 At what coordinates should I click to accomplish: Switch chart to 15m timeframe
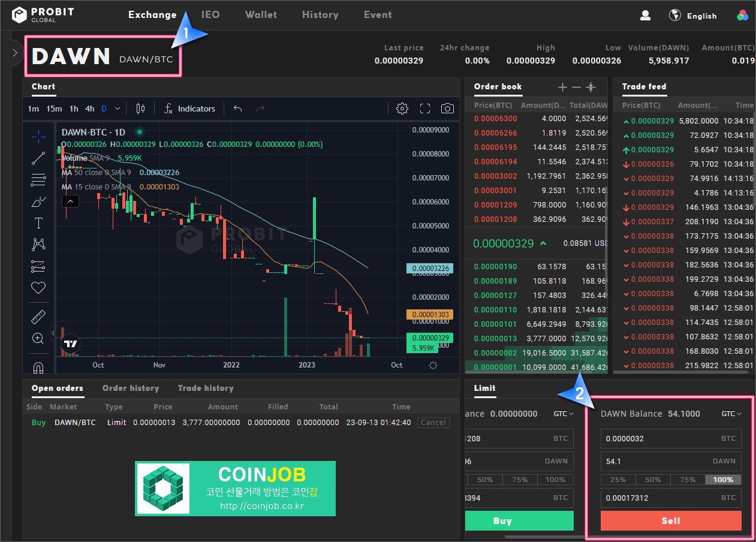pos(54,109)
